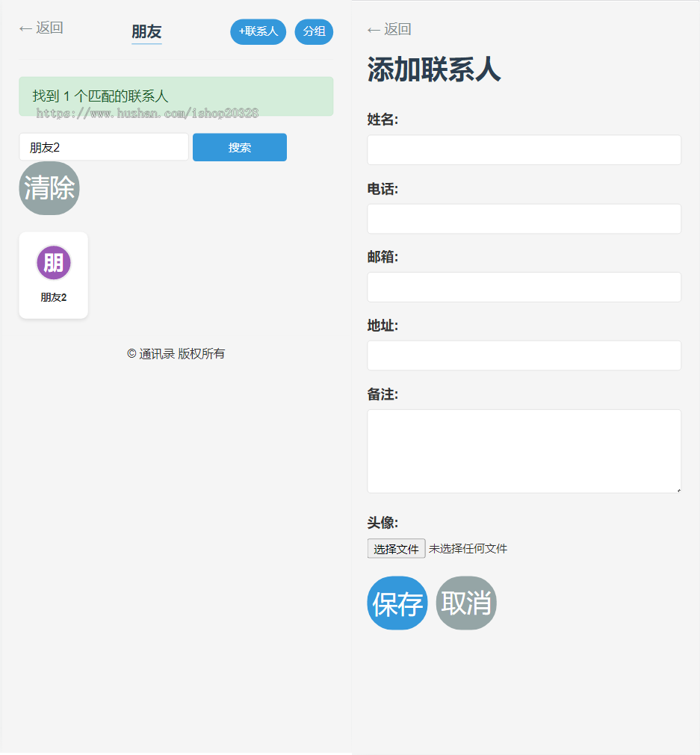The image size is (700, 755).
Task: Focus the search box containing 朋友2
Action: 104,147
